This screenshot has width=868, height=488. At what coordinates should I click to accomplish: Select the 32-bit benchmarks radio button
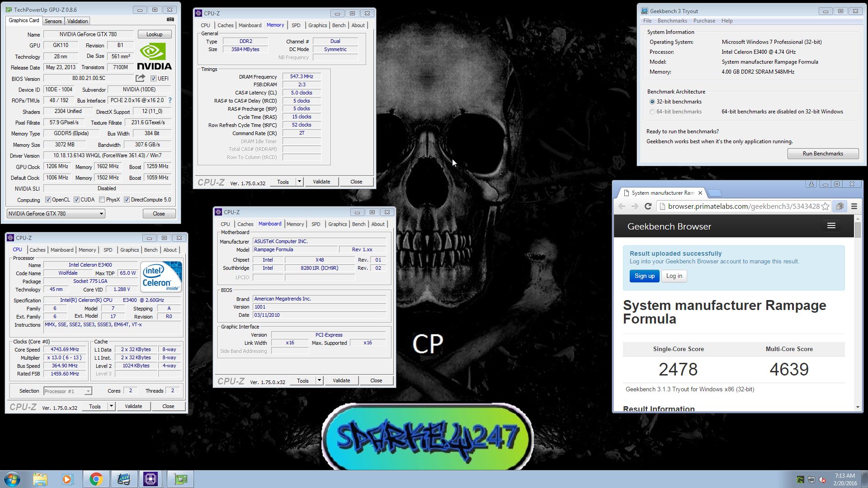click(652, 102)
